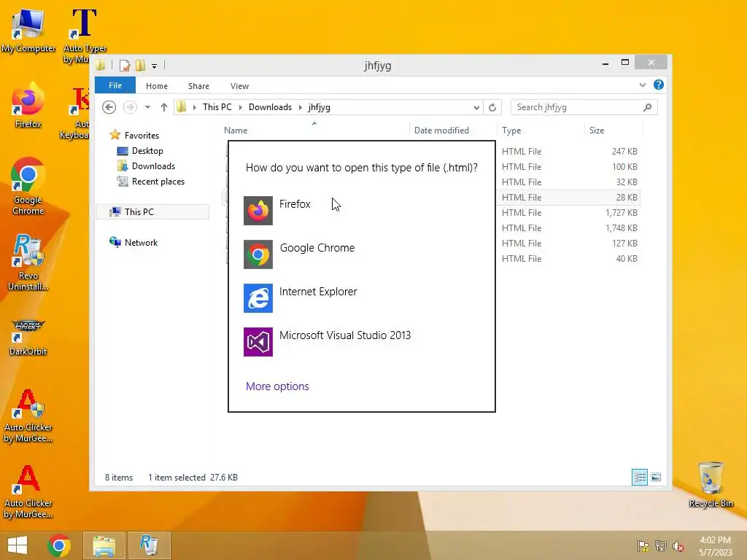Open the Windows Start button
Screen dimensions: 747x560
(18, 545)
